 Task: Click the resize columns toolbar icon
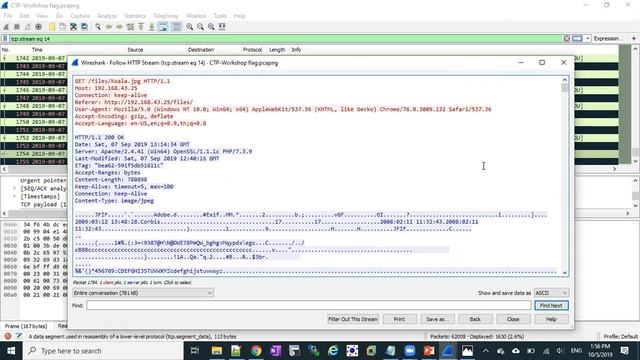coord(222,27)
